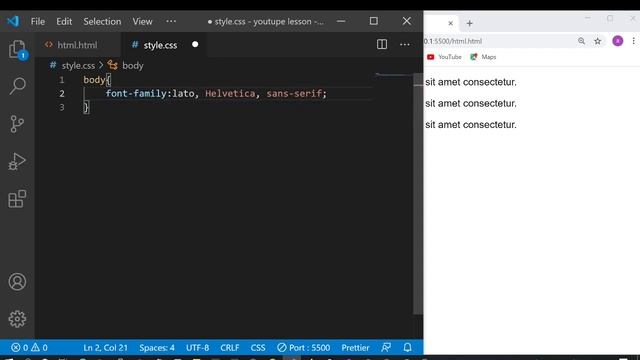
Task: Click Prettier in the status bar
Action: coord(355,347)
